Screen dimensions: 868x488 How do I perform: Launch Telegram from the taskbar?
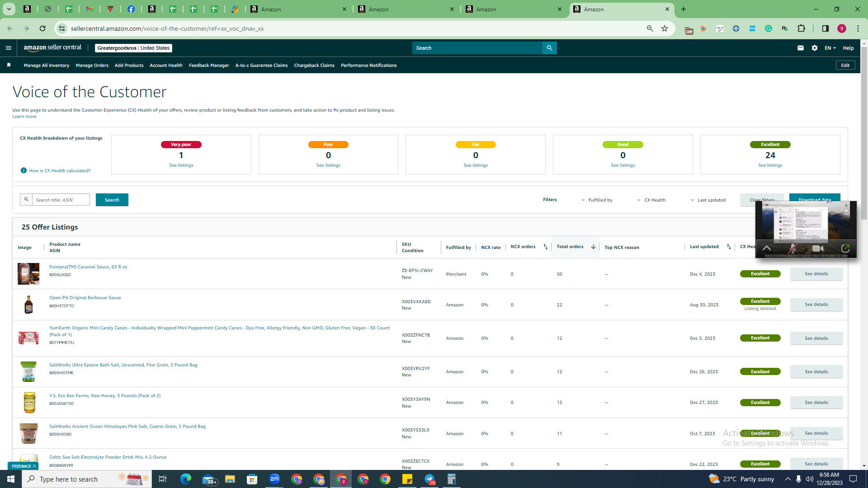(429, 479)
